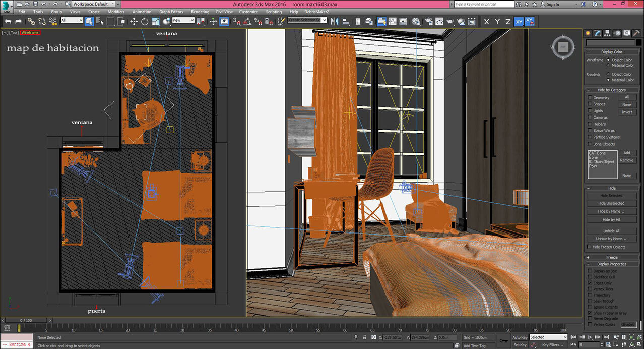This screenshot has height=349, width=644.
Task: Enable hiding Lights category
Action: point(590,111)
